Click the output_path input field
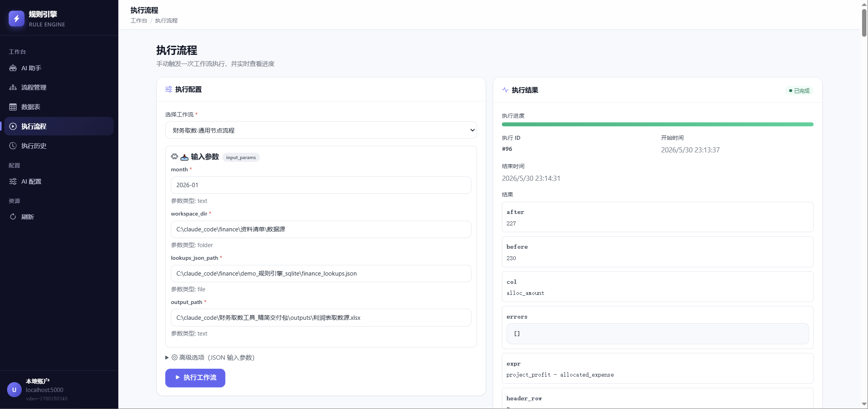Viewport: 868px width, 409px height. pos(321,318)
